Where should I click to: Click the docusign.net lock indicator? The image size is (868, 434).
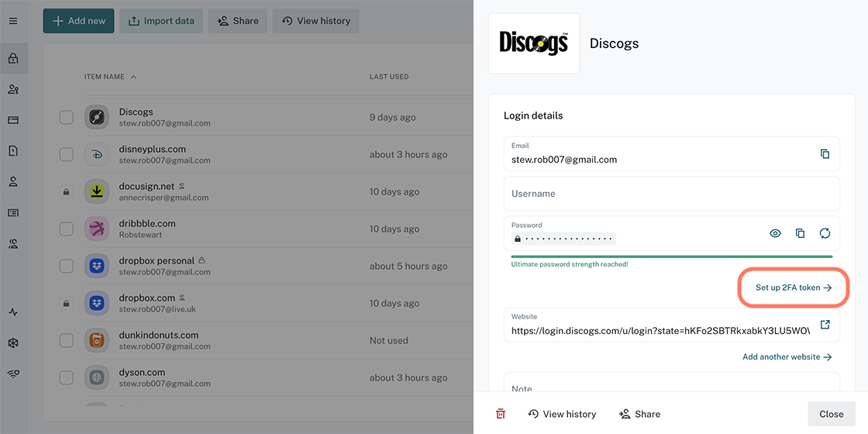click(67, 192)
